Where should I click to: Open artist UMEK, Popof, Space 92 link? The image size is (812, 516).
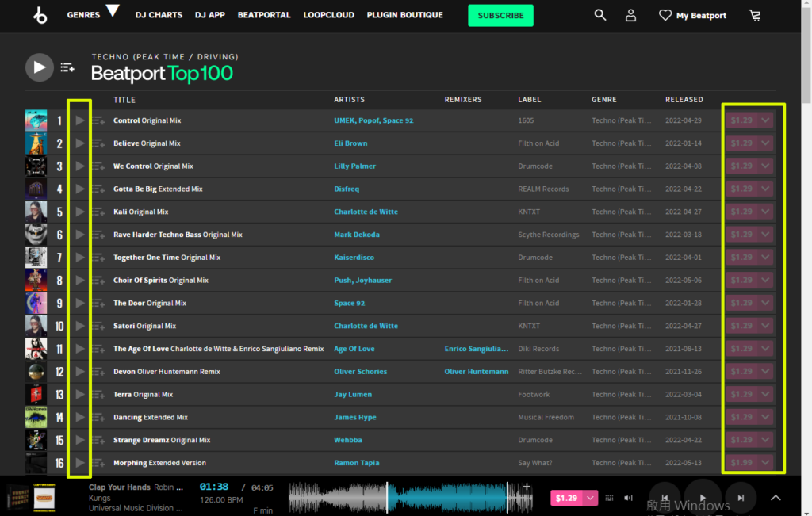373,120
